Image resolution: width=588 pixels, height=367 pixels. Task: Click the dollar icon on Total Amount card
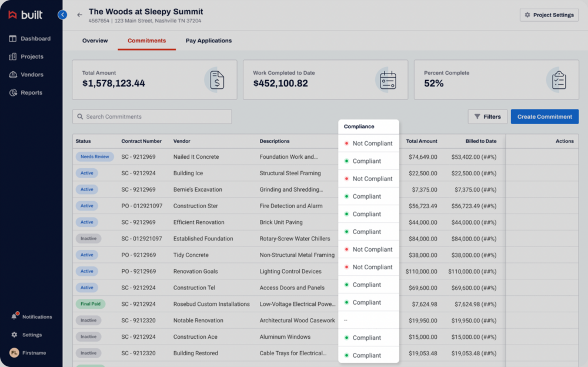(x=217, y=79)
